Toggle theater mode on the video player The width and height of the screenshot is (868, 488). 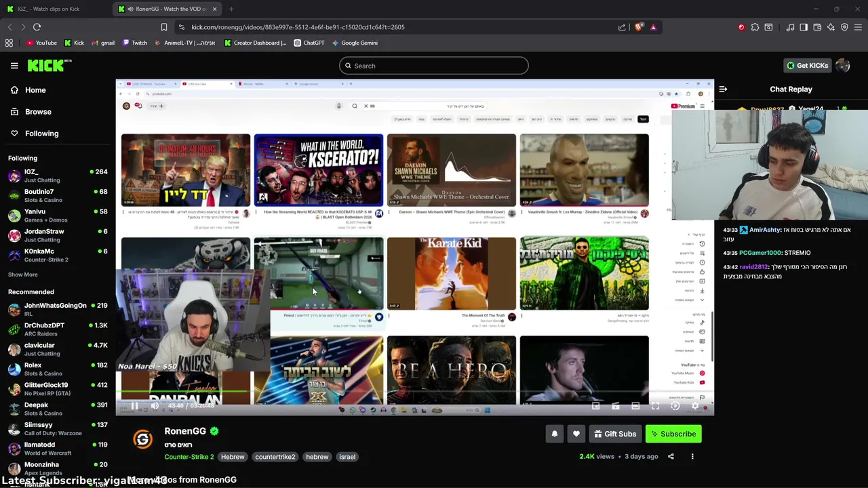point(635,406)
